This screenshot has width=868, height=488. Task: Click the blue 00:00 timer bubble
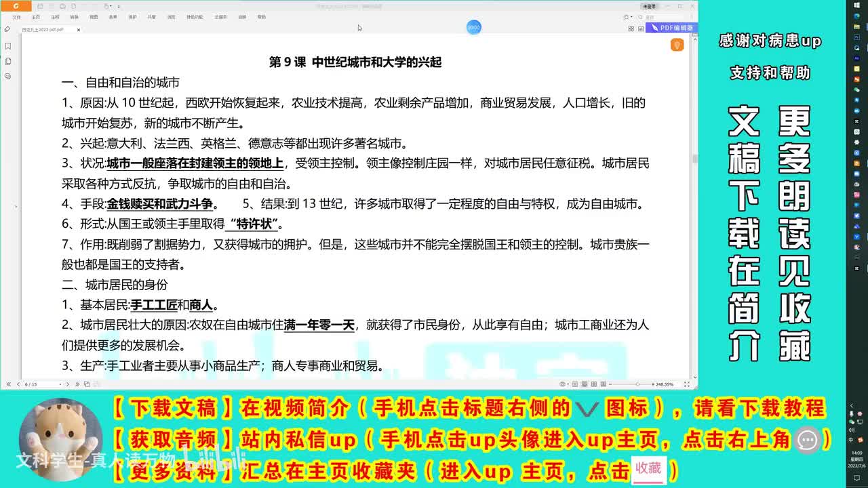473,27
